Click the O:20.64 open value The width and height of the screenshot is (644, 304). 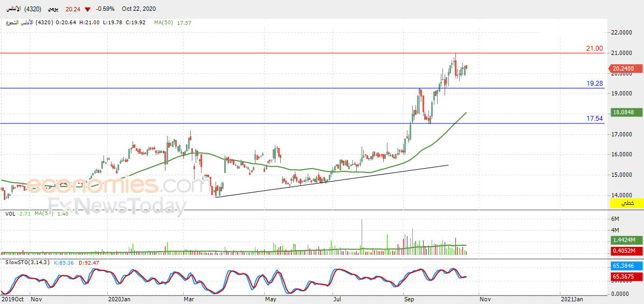[x=65, y=23]
